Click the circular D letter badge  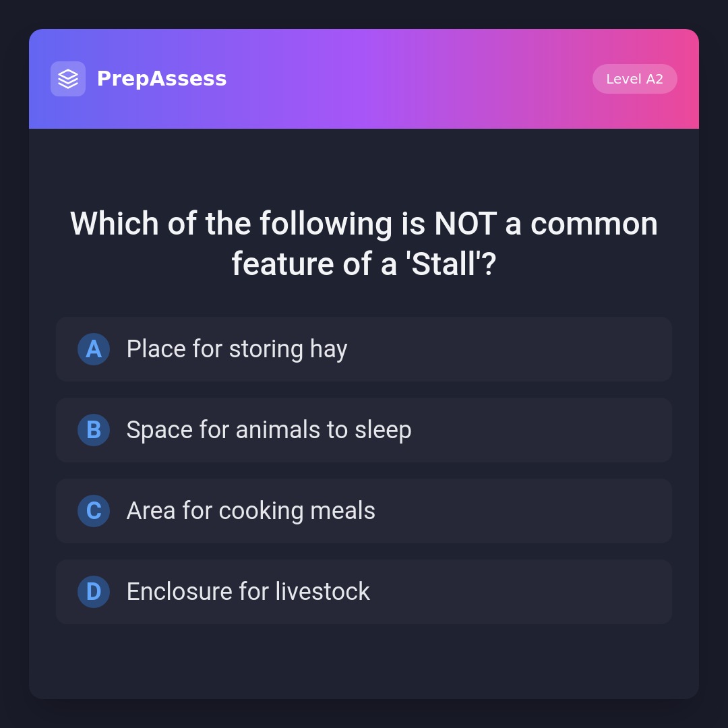94,592
